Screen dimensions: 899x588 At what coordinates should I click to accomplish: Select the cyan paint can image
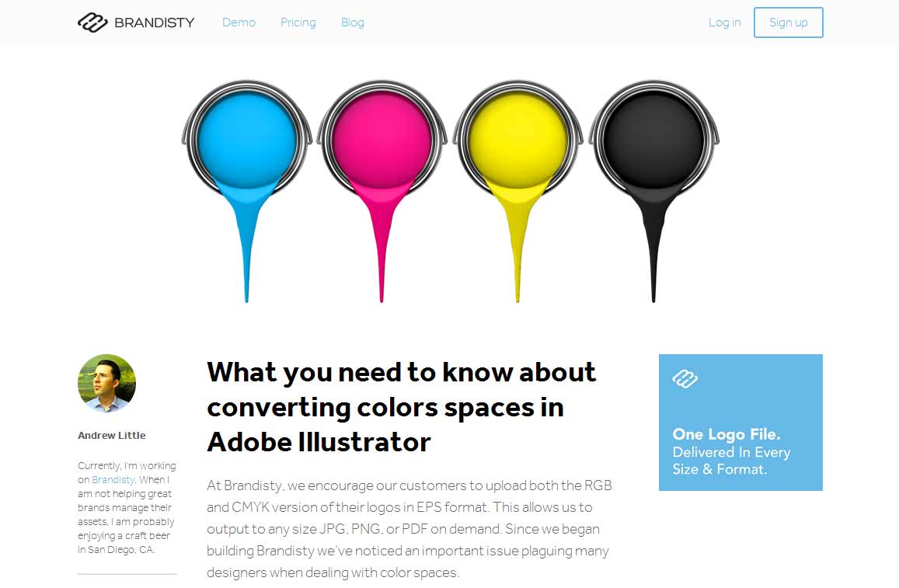pyautogui.click(x=247, y=140)
